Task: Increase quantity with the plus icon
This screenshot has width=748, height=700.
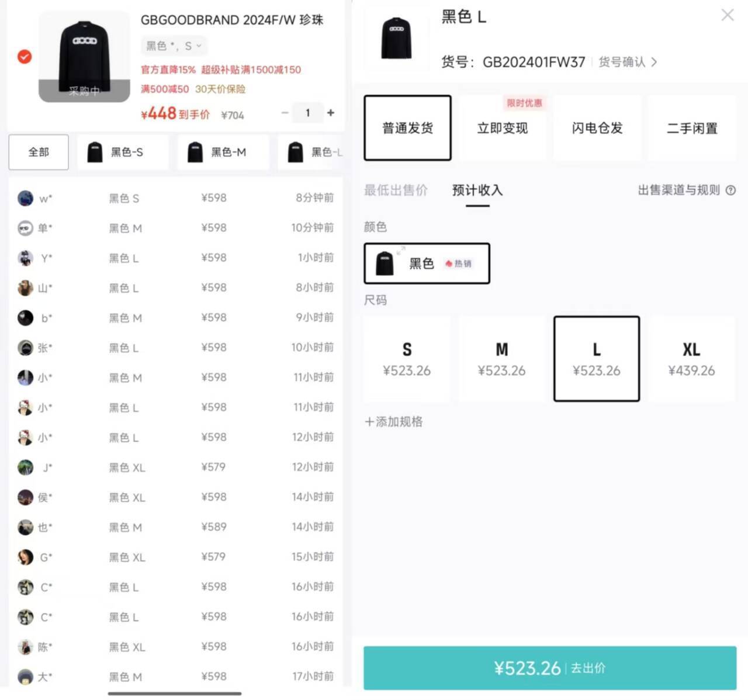Action: coord(331,113)
